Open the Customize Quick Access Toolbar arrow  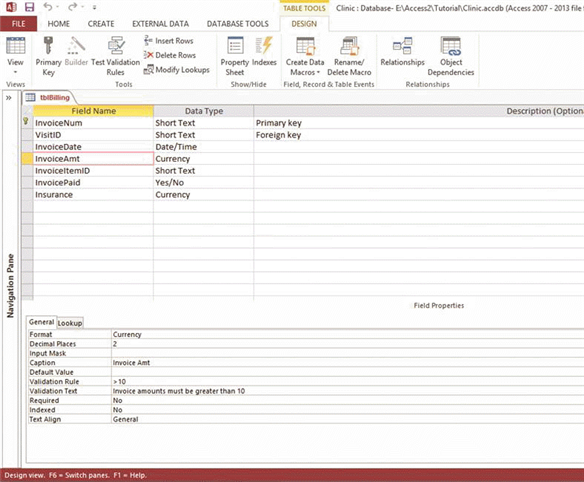(x=94, y=7)
